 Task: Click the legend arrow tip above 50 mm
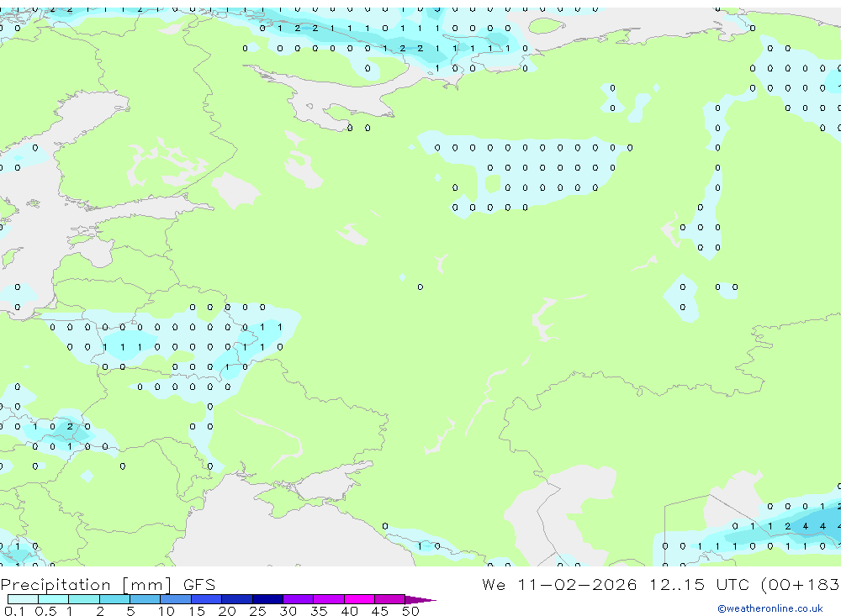(420, 600)
